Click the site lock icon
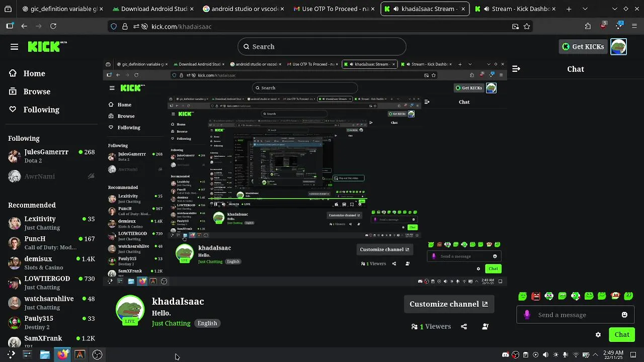The width and height of the screenshot is (644, 362). [125, 27]
